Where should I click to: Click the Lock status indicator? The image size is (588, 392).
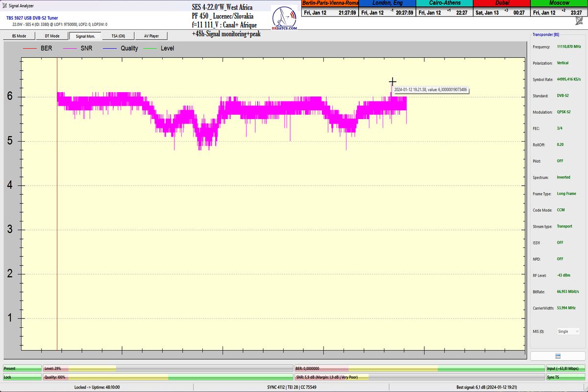coord(22,377)
